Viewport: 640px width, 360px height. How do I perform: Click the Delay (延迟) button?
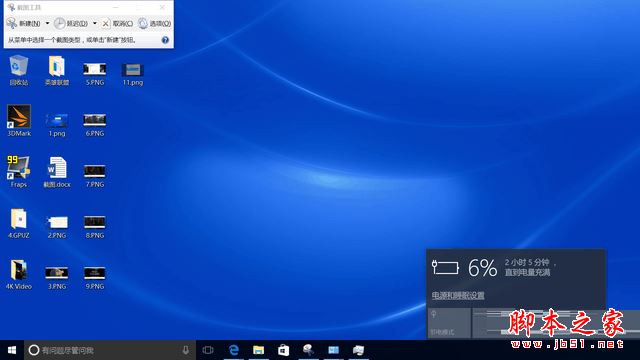71,24
